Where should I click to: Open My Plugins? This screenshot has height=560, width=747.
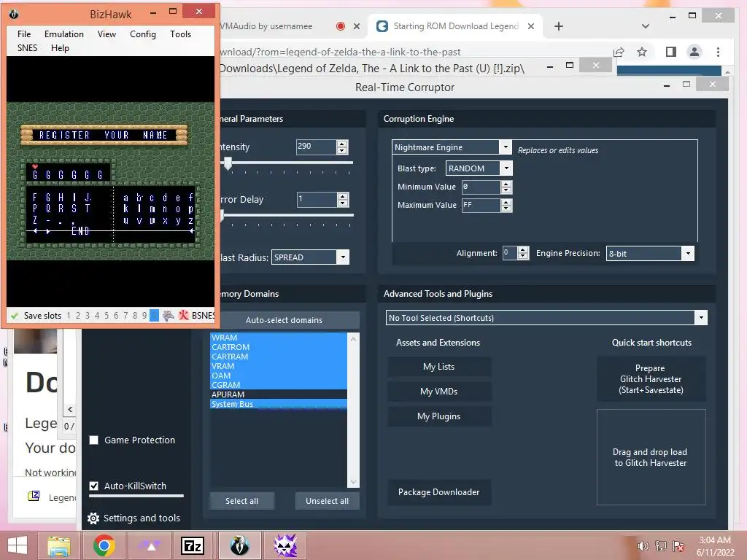[x=438, y=416]
